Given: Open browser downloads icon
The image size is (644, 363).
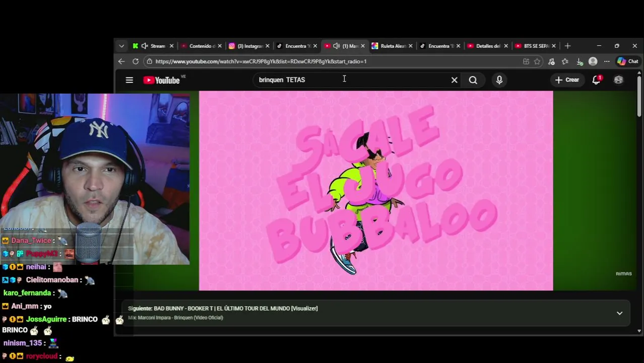Looking at the screenshot, I should tap(579, 62).
